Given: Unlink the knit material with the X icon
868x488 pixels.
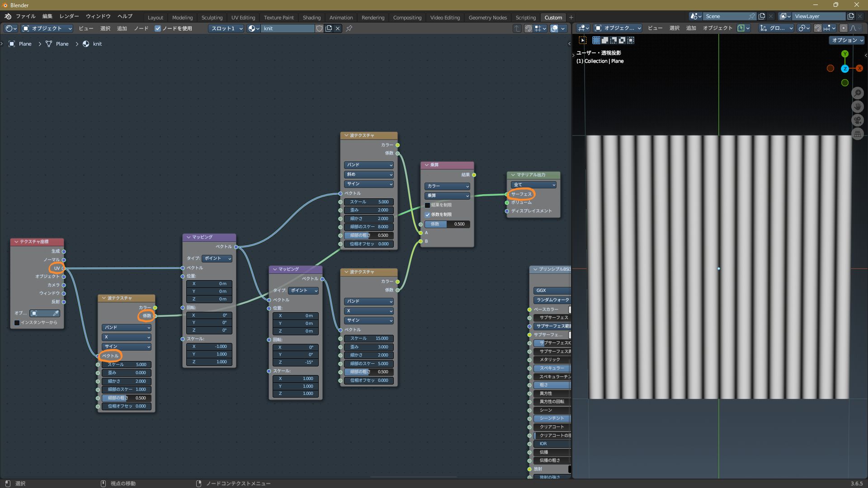Looking at the screenshot, I should point(338,28).
